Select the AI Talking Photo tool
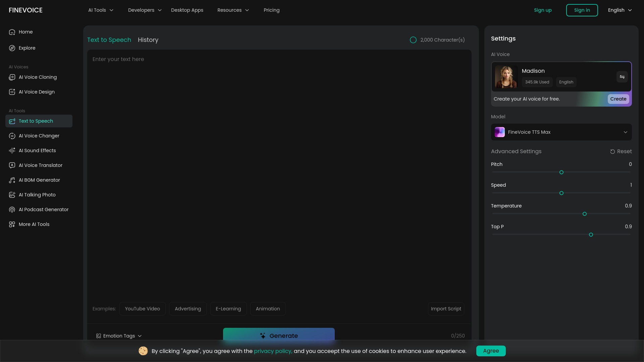 coord(37,195)
